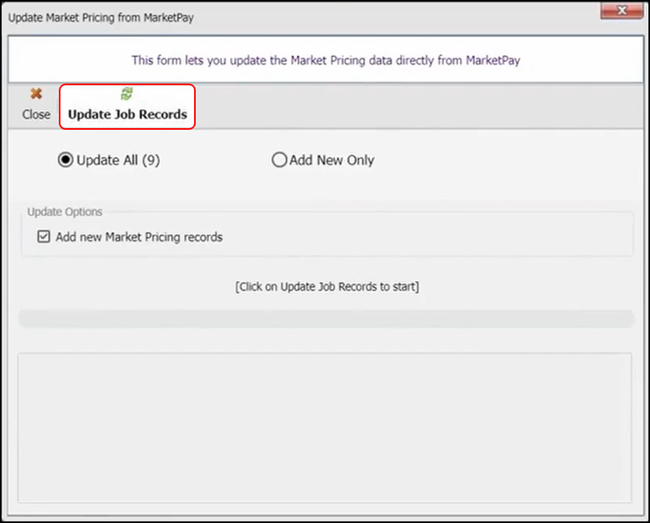Toggle the Add new Market Pricing records checkbox

(x=43, y=237)
